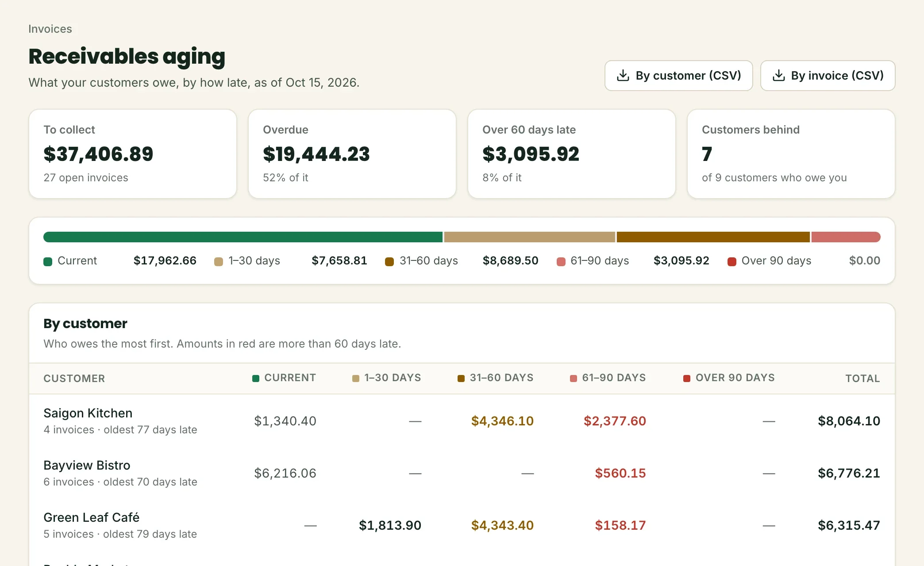924x566 pixels.
Task: Click the $17,962.66 Current legend value
Action: (x=165, y=261)
